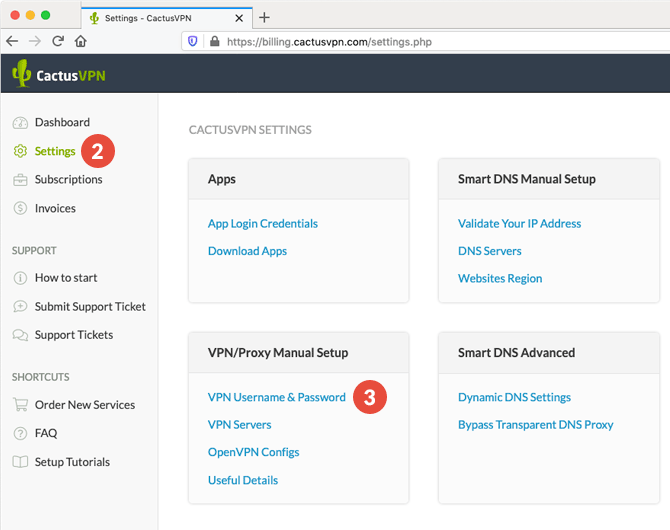Click the Apps card heading
670x530 pixels.
pos(222,179)
